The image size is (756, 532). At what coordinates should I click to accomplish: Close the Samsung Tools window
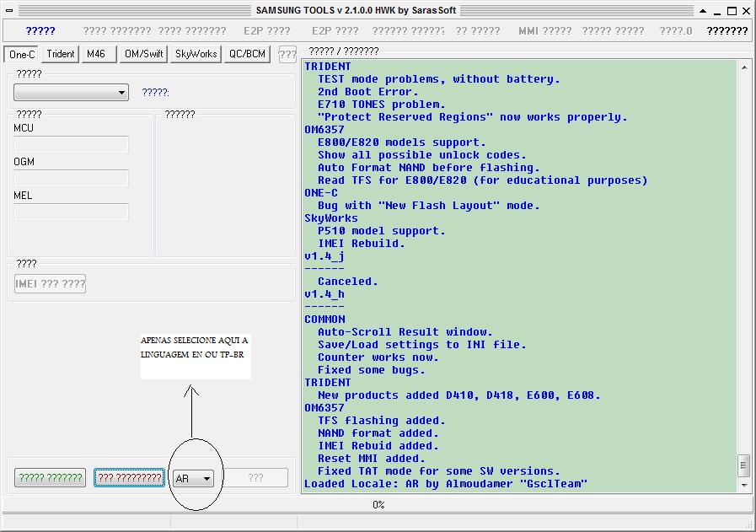(x=747, y=11)
